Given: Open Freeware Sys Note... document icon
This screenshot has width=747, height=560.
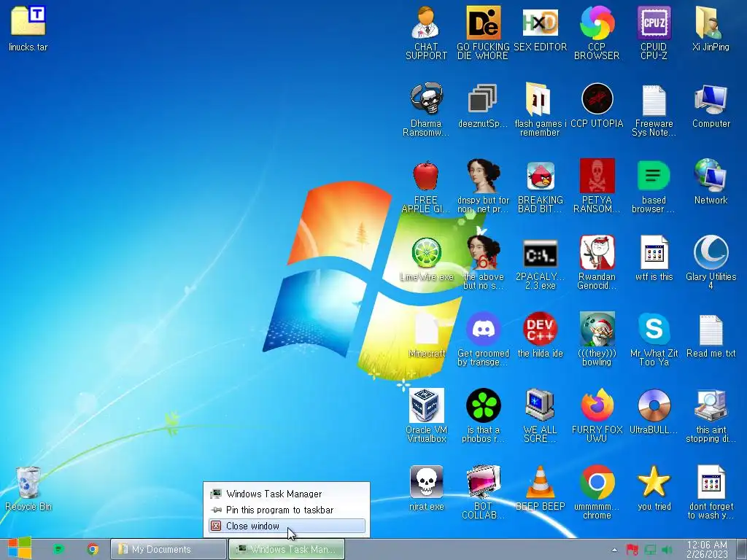Looking at the screenshot, I should (654, 99).
